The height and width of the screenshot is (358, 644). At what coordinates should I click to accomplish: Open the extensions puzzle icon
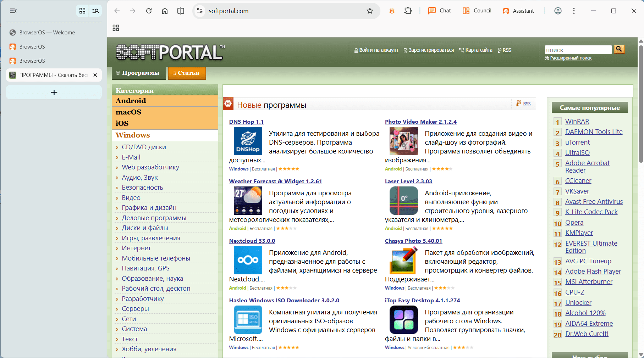coord(408,11)
